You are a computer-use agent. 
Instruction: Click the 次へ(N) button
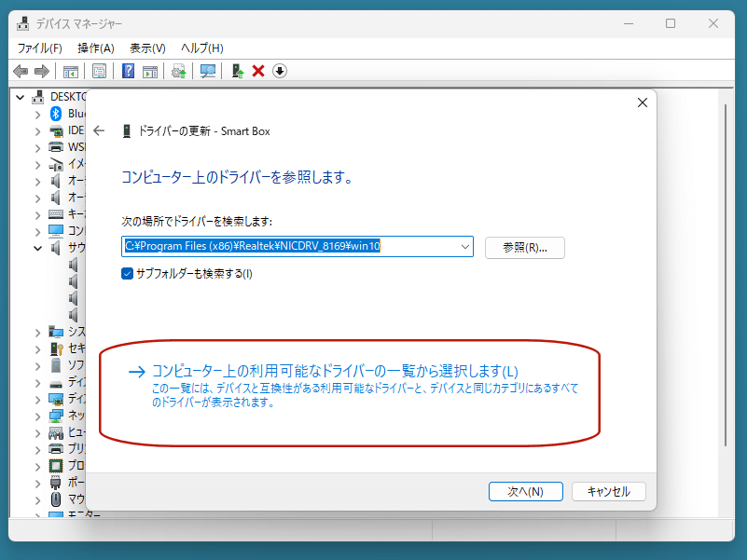[525, 491]
